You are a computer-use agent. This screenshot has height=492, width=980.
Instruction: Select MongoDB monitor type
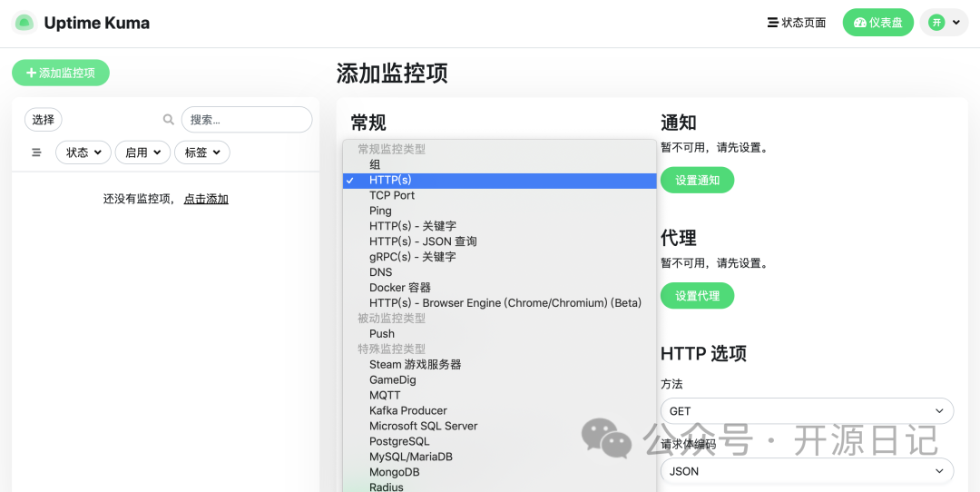(x=500, y=472)
